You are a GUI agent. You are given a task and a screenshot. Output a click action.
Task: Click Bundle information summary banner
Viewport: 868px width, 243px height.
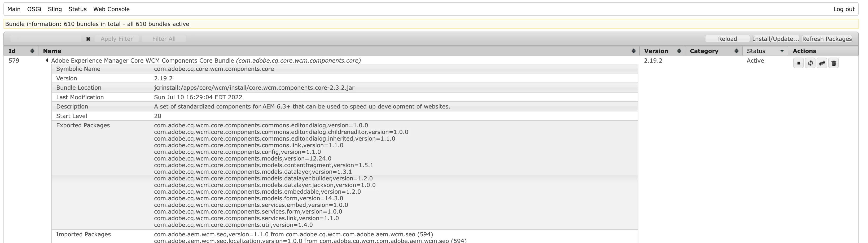tap(431, 24)
